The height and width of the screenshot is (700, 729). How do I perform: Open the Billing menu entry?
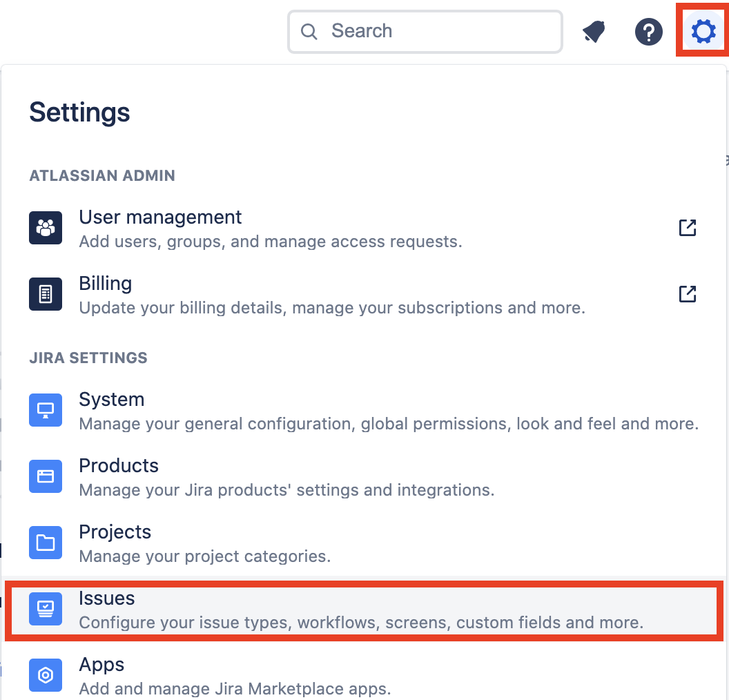point(364,295)
